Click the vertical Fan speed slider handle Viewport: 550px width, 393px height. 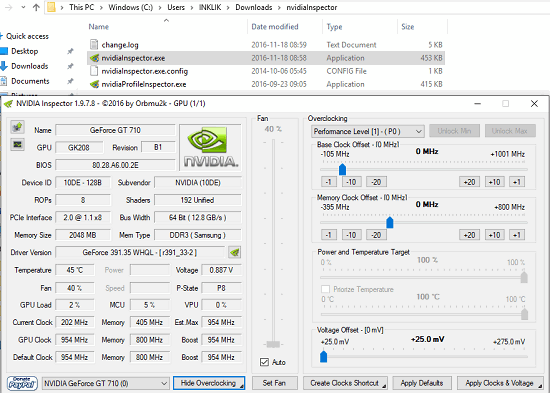(273, 344)
